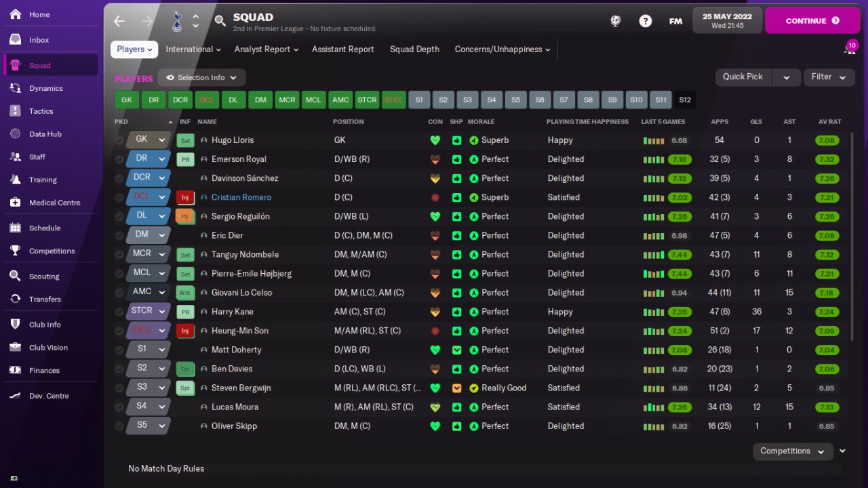Tick the pick circle for Davinson Sánchez
This screenshot has height=488, width=868.
(119, 178)
